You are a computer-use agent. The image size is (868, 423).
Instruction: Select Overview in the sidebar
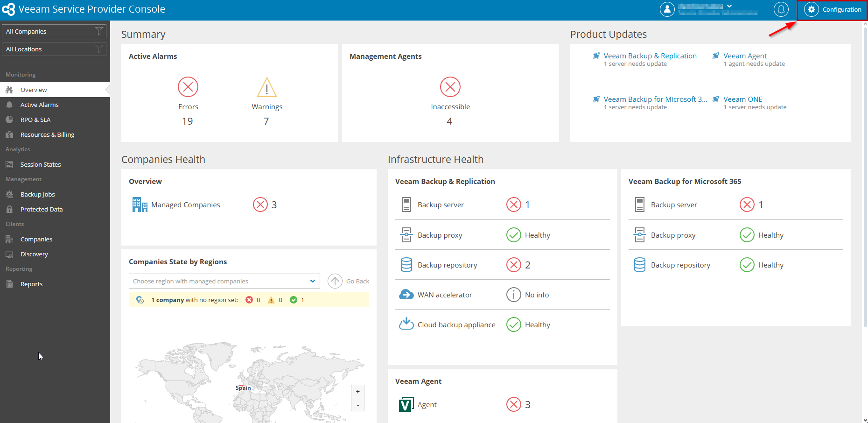coord(55,90)
